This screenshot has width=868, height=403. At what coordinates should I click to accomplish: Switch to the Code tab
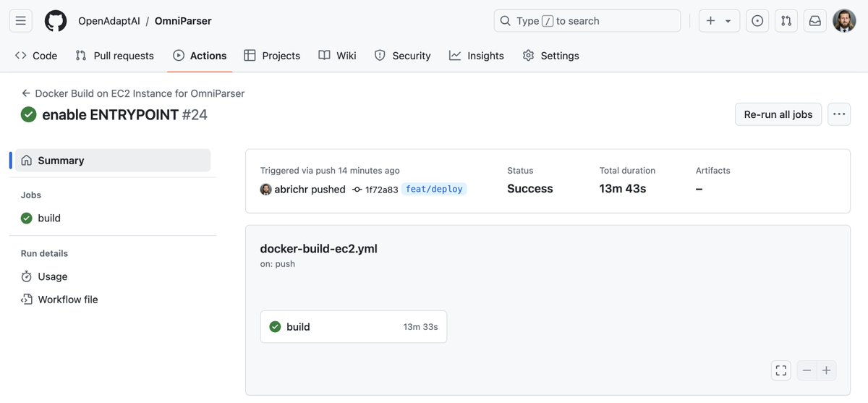35,56
